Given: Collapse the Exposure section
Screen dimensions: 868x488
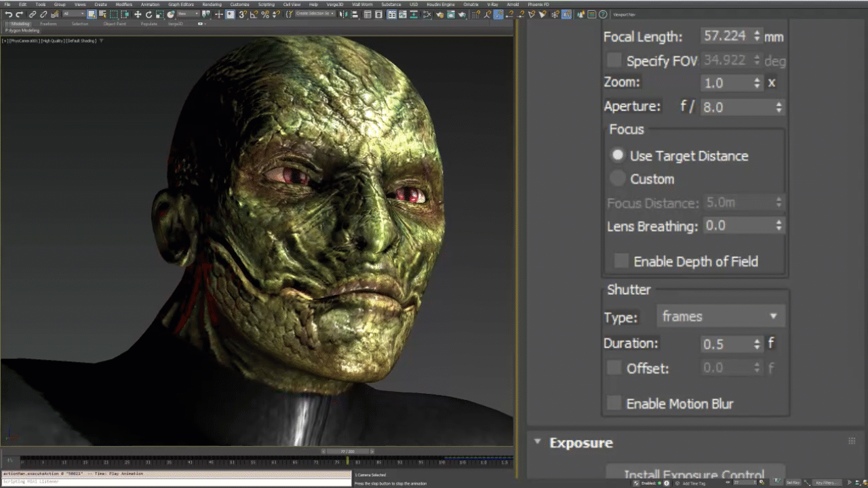Looking at the screenshot, I should 537,443.
